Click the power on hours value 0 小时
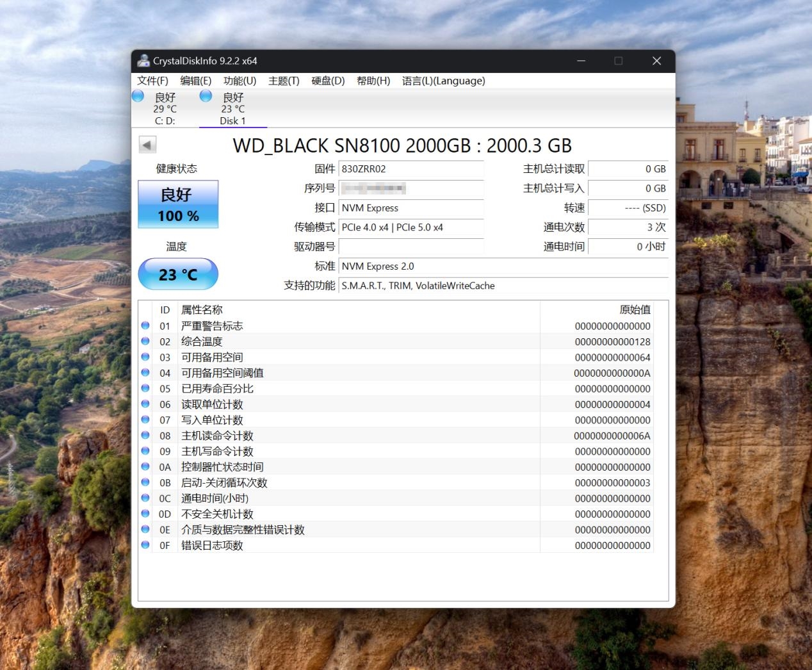Image resolution: width=812 pixels, height=670 pixels. (x=628, y=247)
